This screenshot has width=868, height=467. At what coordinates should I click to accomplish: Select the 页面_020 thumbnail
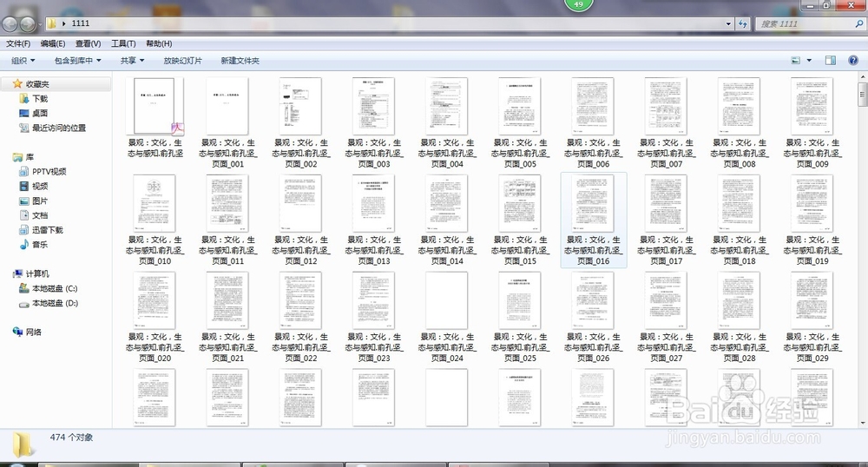(x=155, y=300)
